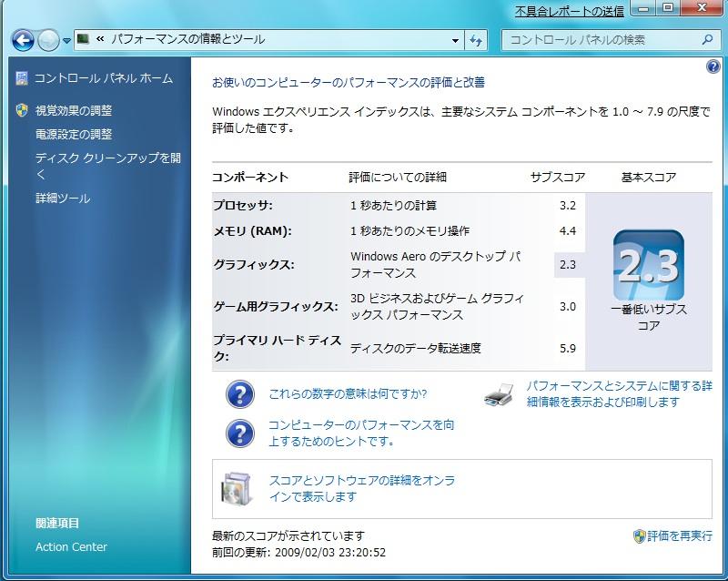Click プロセッサ: component label

click(x=243, y=206)
